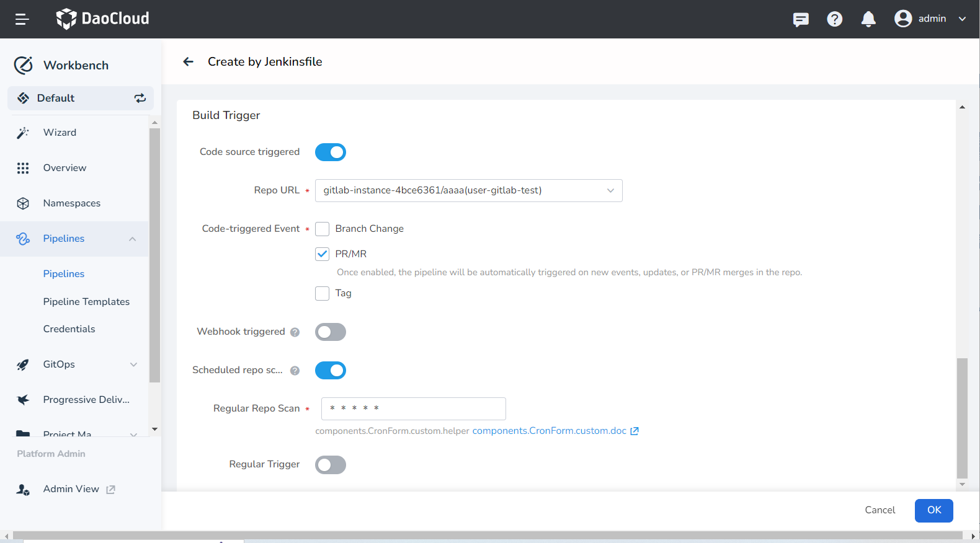Click the Regular Repo Scan cron input field
This screenshot has height=543, width=980.
point(413,408)
